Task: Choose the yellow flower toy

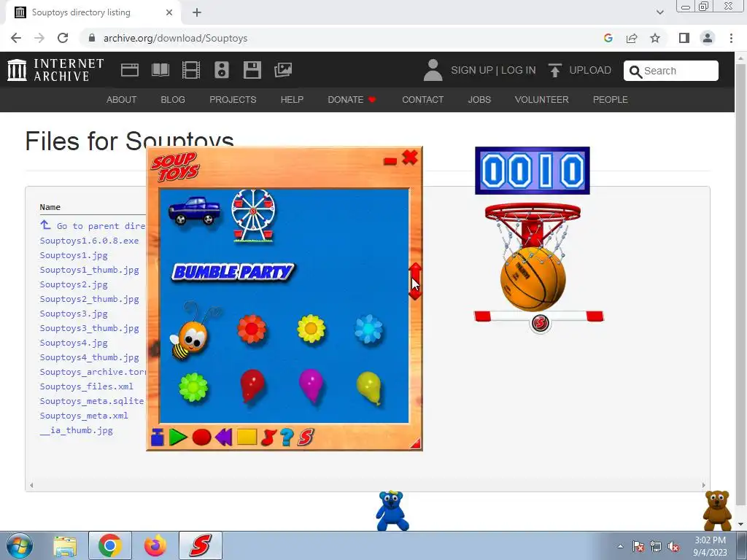Action: pos(311,329)
